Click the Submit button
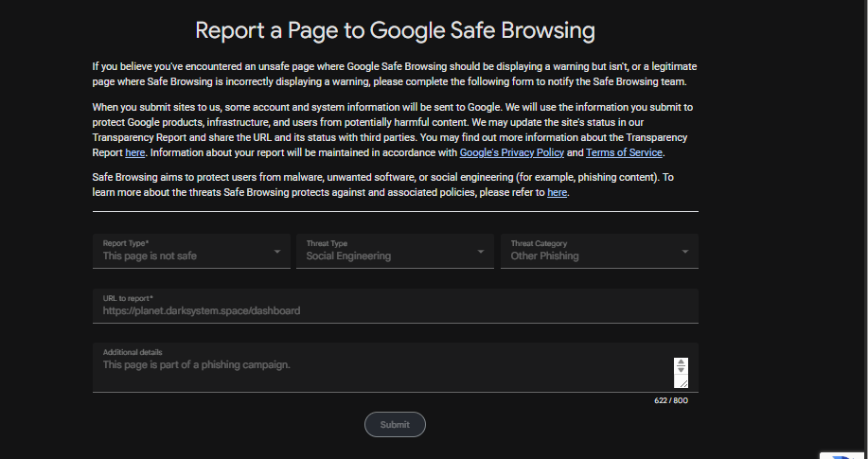Viewport: 868px width, 459px height. point(395,425)
